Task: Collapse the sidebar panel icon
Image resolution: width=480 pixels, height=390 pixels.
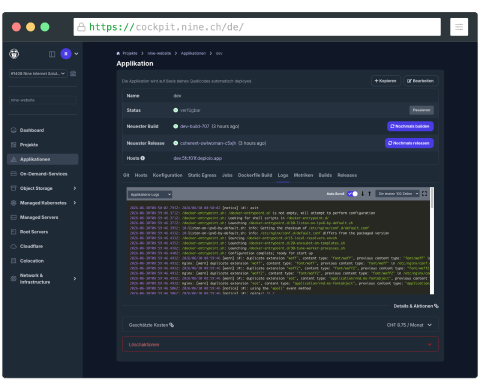Action: coord(52,54)
